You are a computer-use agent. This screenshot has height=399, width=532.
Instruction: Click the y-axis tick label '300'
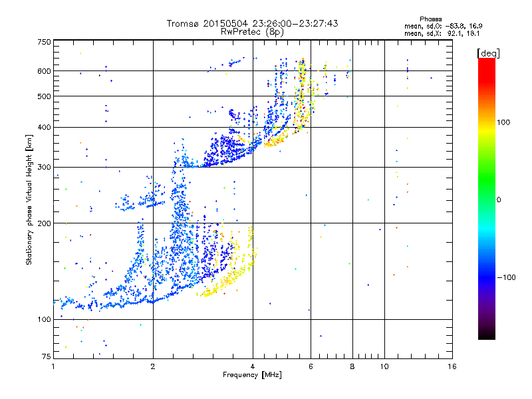[x=44, y=168]
